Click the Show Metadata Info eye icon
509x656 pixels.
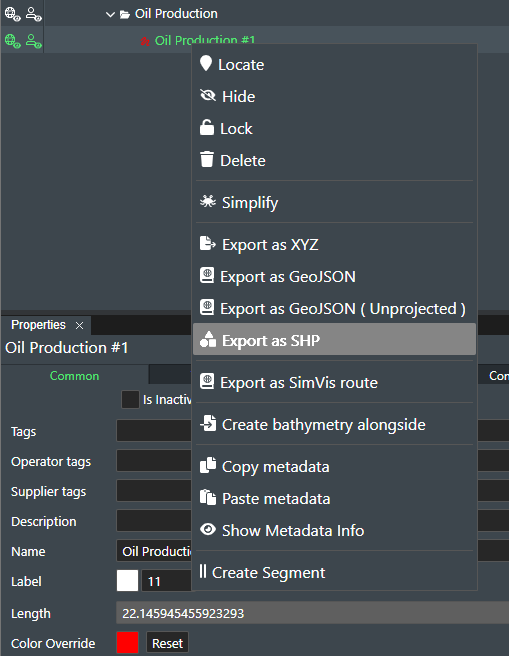point(208,530)
